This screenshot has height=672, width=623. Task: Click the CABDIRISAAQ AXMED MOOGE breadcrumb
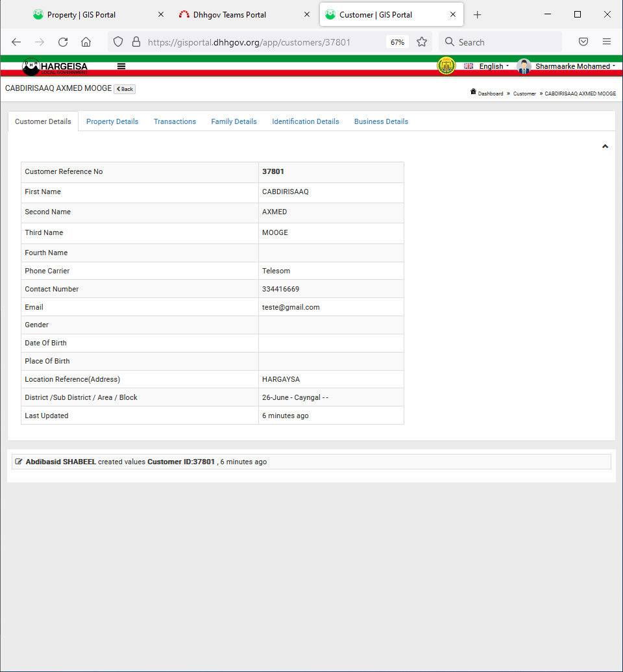580,93
